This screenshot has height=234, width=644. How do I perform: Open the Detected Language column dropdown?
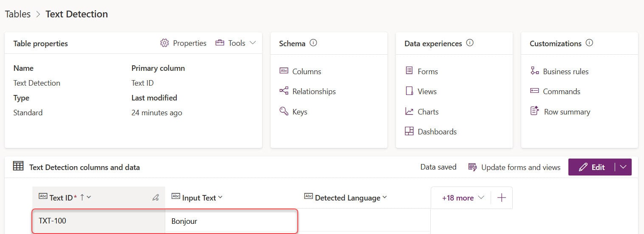pos(384,197)
